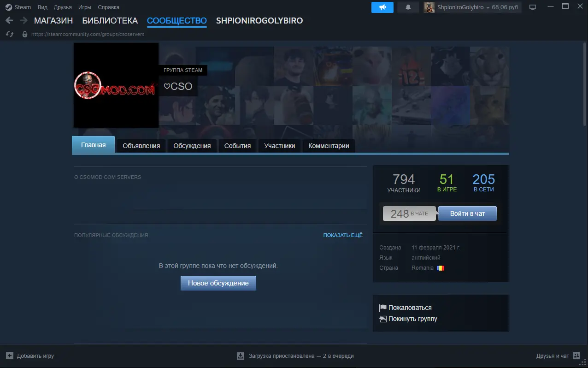Click the Новое обсуждение button
588x368 pixels.
[218, 283]
